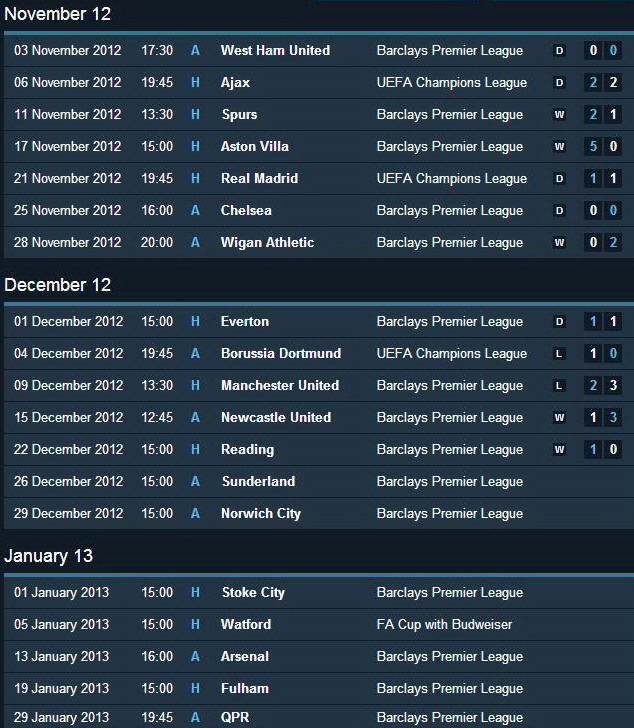This screenshot has width=634, height=728.
Task: Click the January 13 month heading
Action: [x=49, y=556]
